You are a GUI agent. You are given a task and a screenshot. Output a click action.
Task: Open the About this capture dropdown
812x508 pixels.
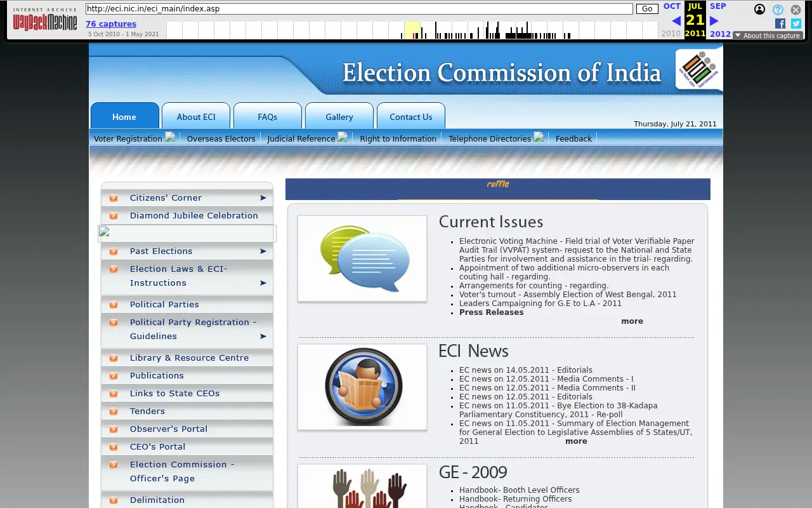(768, 36)
